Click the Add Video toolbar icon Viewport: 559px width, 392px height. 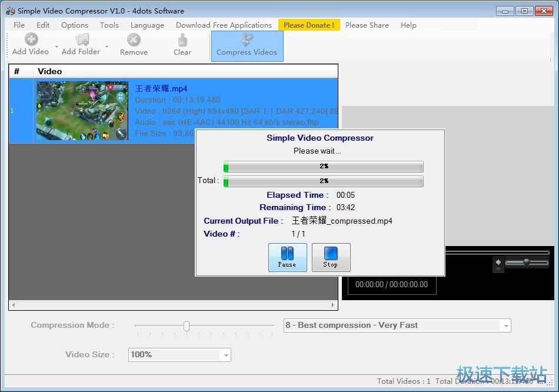31,40
